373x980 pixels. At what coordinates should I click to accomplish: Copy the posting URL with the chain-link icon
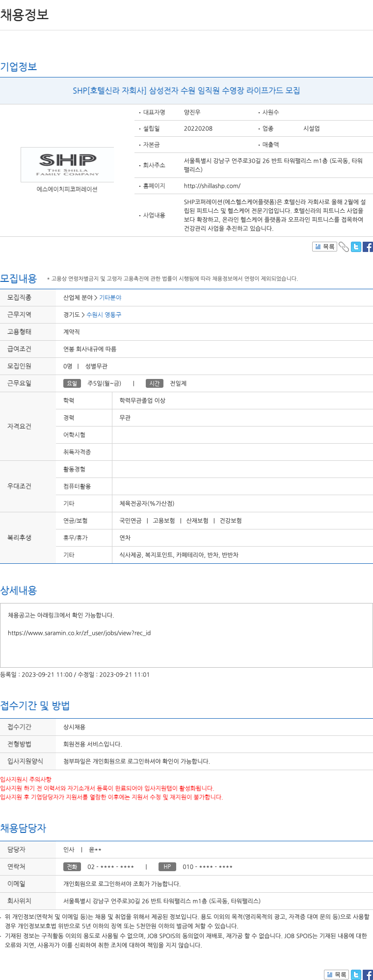point(344,247)
